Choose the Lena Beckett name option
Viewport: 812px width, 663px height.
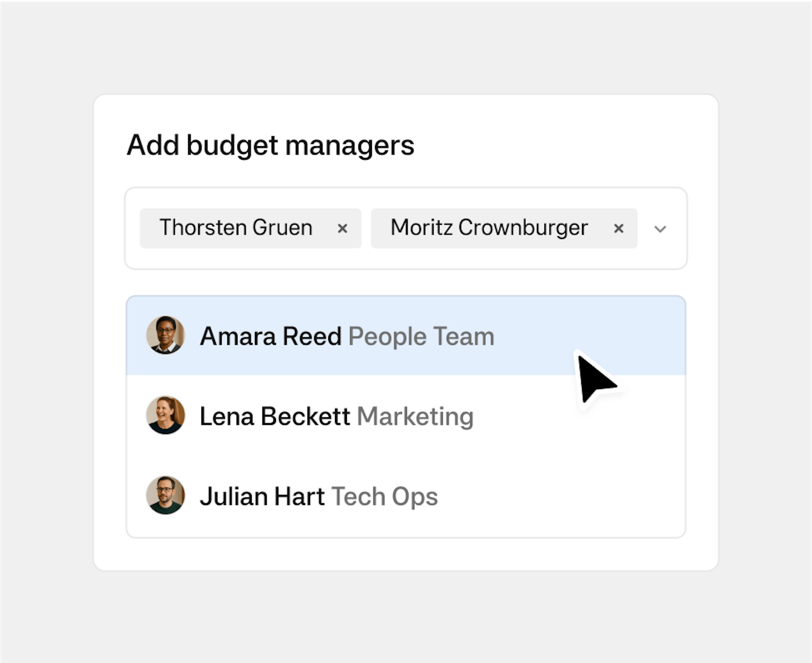tap(274, 417)
